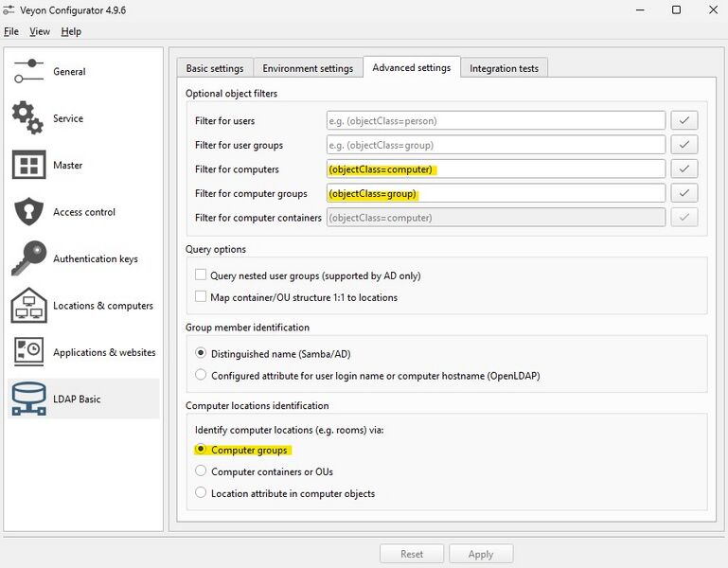
Task: Click the computer containers filter checkmark
Action: tap(684, 218)
